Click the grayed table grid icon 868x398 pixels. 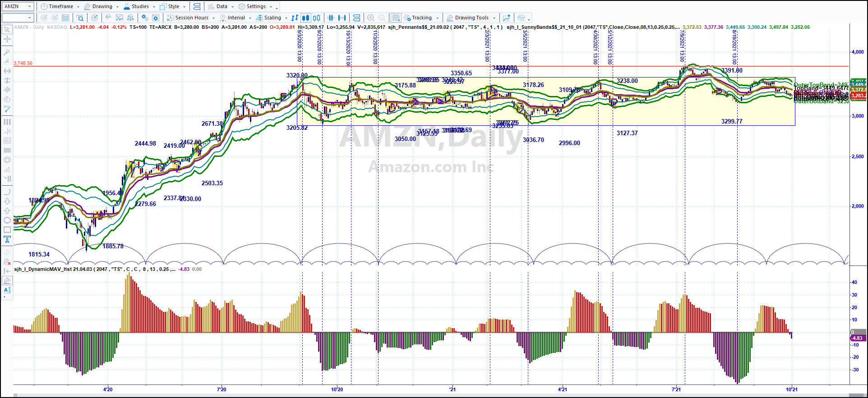(x=65, y=18)
